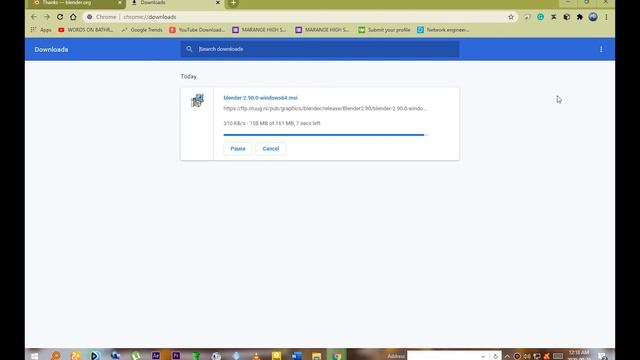Open the Grammarly extension icon
Screen dimensions: 640x360
pyautogui.click(x=540, y=17)
